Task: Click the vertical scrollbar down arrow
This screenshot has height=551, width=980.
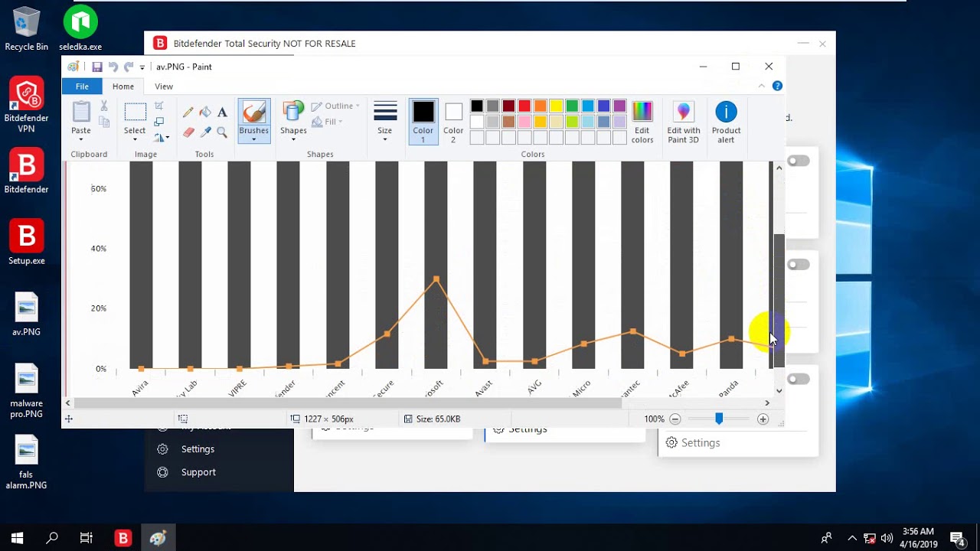Action: point(779,390)
